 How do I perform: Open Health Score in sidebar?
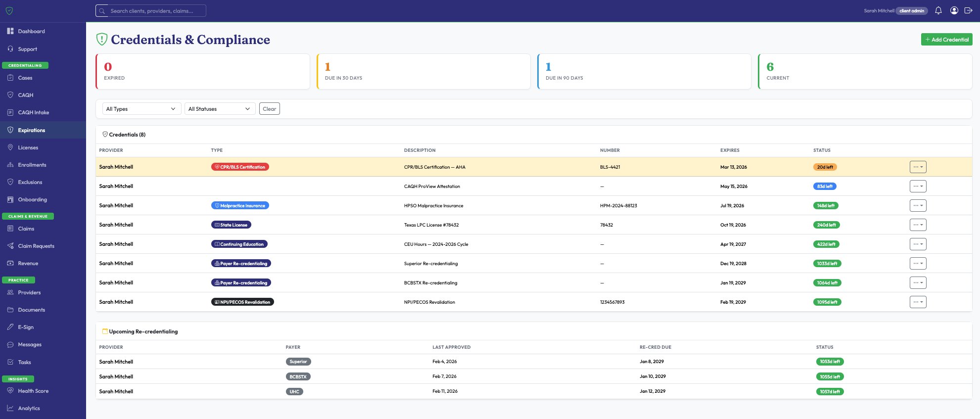pyautogui.click(x=33, y=391)
